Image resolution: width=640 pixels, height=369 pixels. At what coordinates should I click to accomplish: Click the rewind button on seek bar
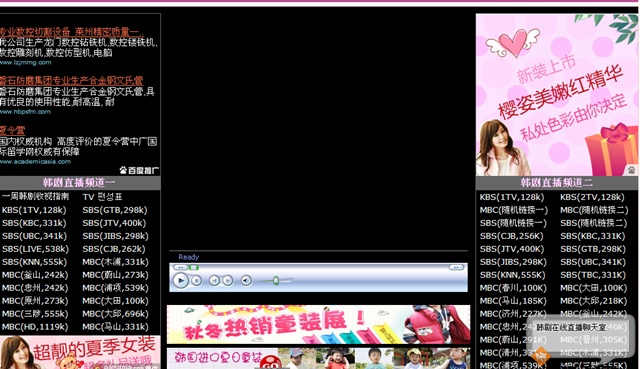(x=180, y=267)
